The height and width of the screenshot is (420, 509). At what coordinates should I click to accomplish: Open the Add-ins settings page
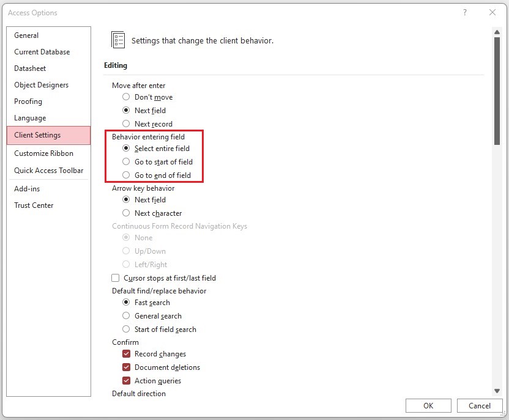(26, 188)
